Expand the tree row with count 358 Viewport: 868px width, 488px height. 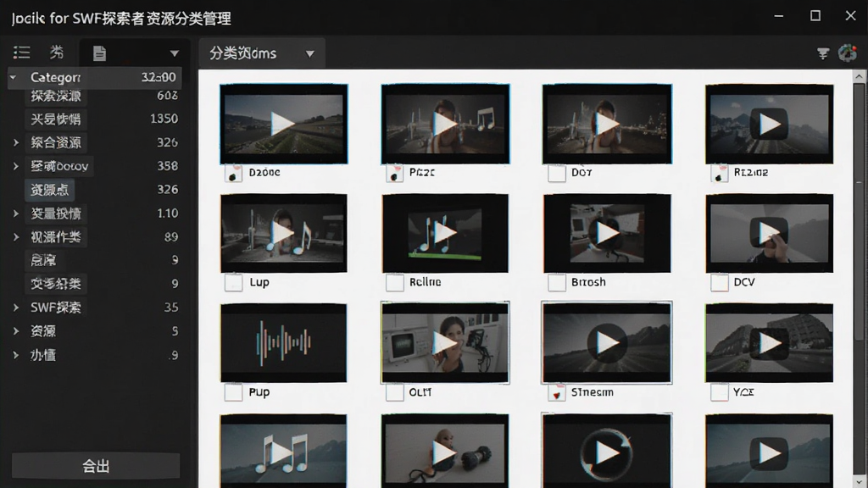coord(16,167)
